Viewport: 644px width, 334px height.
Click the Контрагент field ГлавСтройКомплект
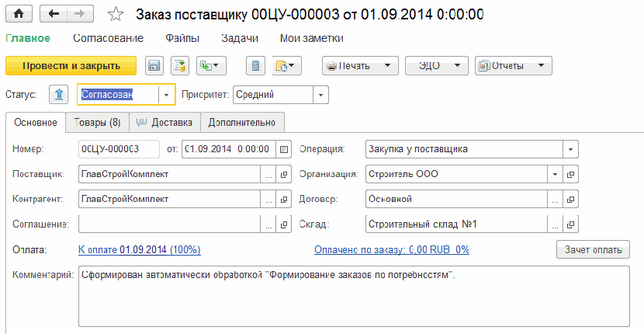170,199
